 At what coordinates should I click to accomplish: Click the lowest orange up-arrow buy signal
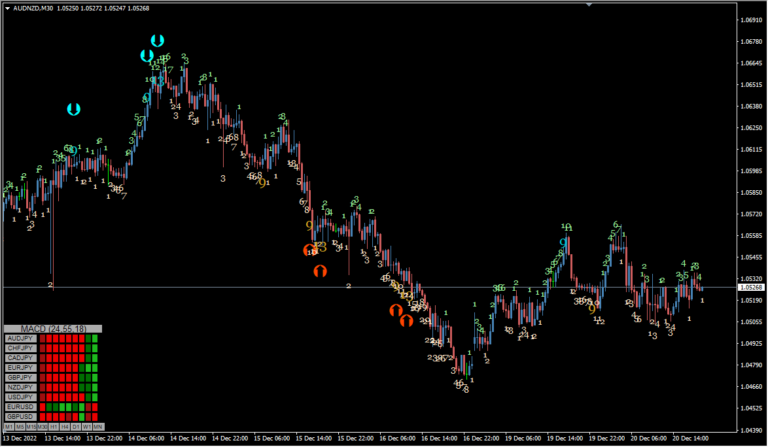pos(406,321)
